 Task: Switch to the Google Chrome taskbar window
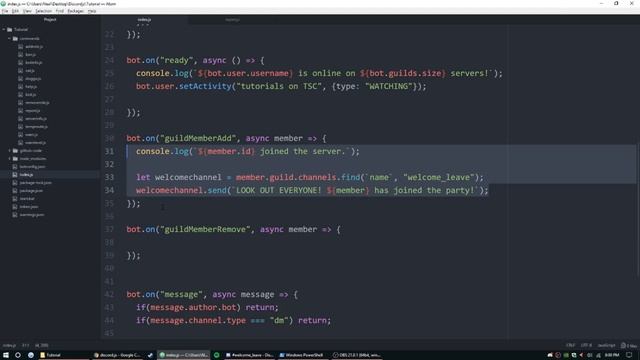coord(117,355)
